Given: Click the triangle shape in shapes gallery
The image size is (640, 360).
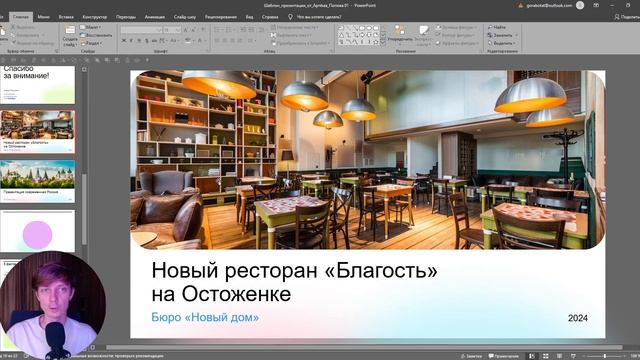Looking at the screenshot, I should point(341,35).
